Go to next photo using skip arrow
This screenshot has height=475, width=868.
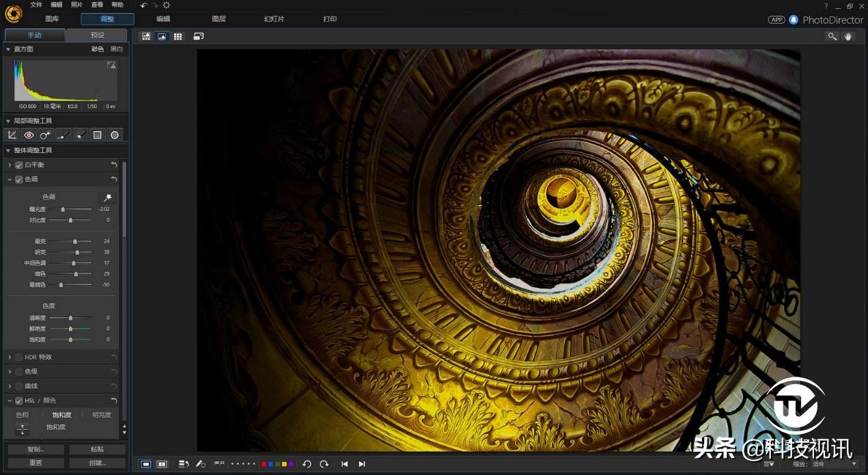(x=362, y=464)
